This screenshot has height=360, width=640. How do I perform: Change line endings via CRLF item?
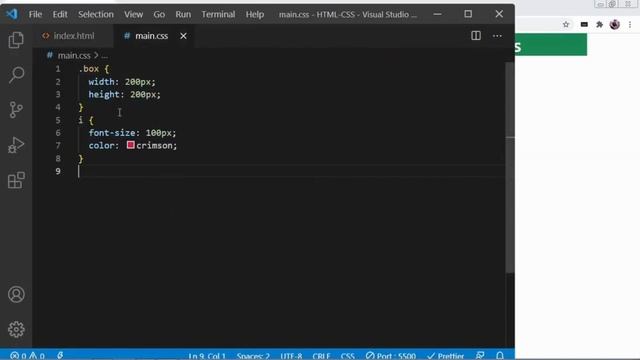(321, 356)
